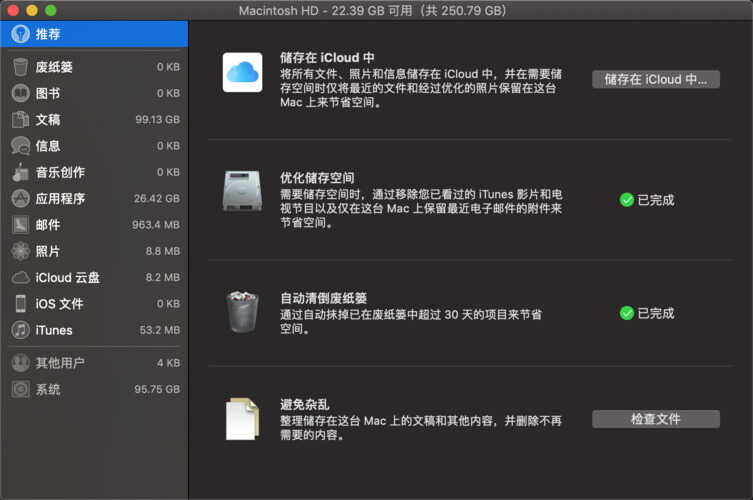Click the 信息 messages icon
The height and width of the screenshot is (500, 753).
(20, 146)
